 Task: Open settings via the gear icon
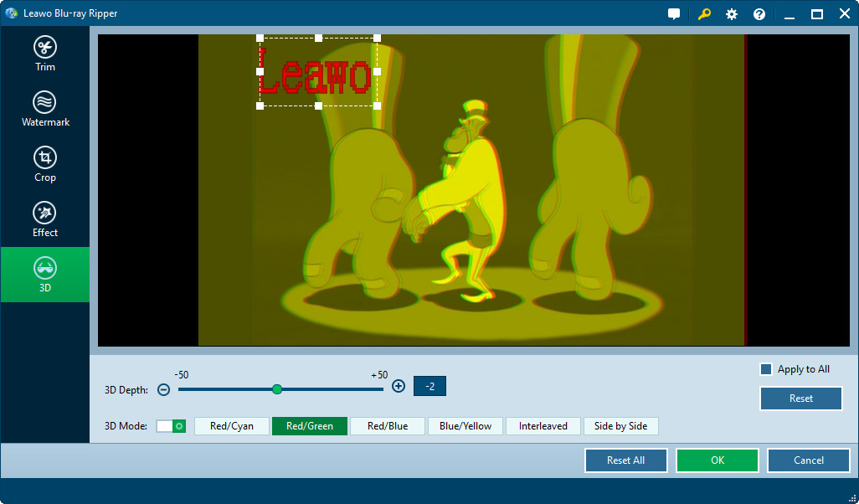(732, 14)
